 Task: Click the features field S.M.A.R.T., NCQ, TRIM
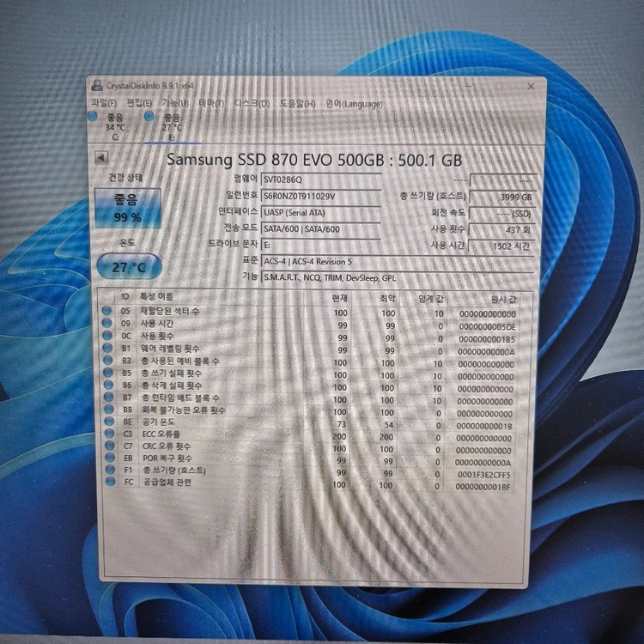(x=398, y=277)
